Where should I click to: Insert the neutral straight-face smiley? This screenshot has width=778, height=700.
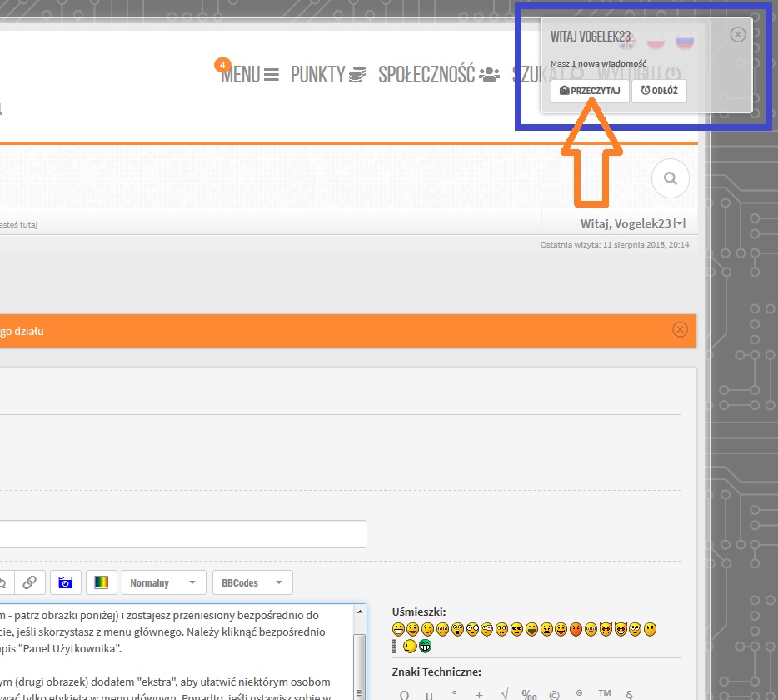pyautogui.click(x=650, y=629)
